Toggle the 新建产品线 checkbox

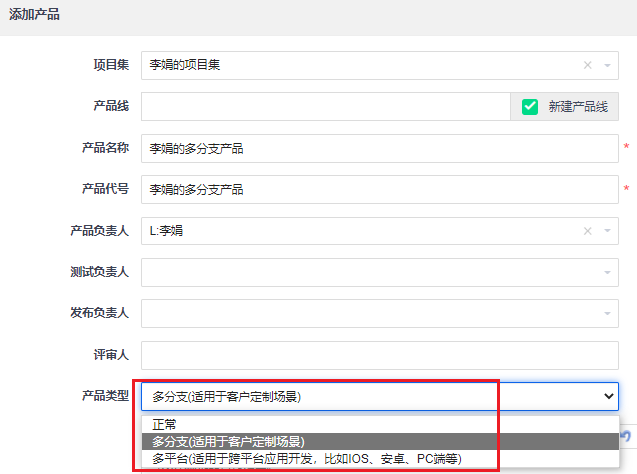pos(530,107)
